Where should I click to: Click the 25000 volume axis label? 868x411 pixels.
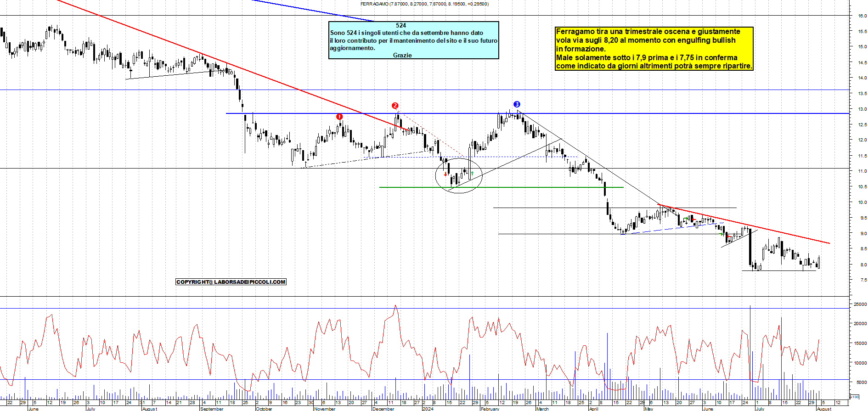coord(860,304)
